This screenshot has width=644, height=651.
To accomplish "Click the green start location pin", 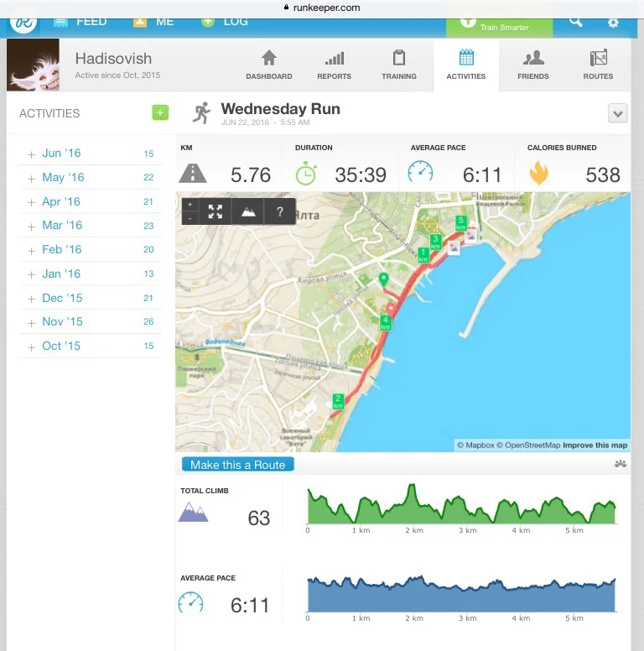I will tap(384, 279).
